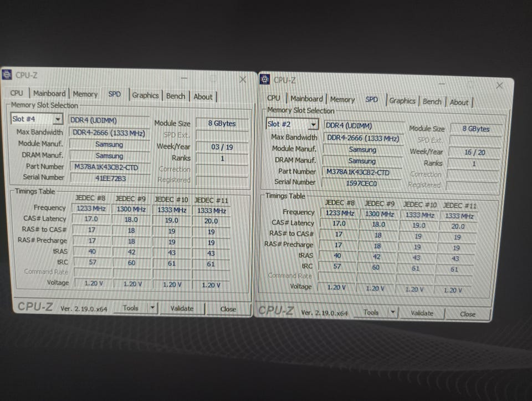Open Tools dropdown arrow in right window

click(x=393, y=312)
